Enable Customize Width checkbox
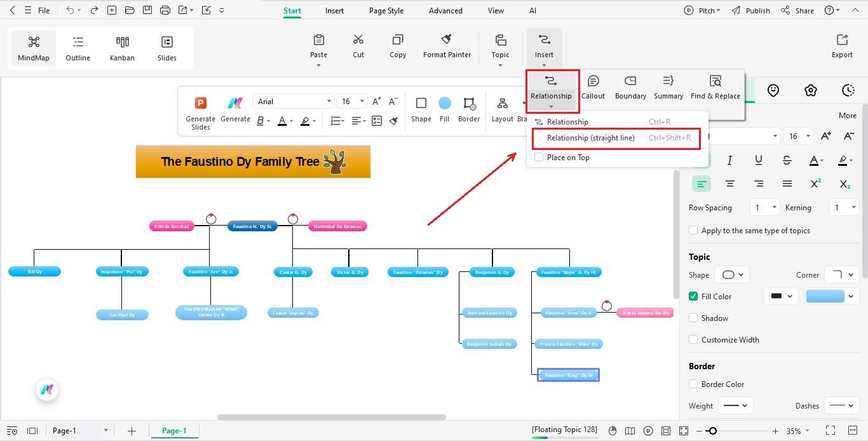Image resolution: width=868 pixels, height=441 pixels. coord(693,339)
